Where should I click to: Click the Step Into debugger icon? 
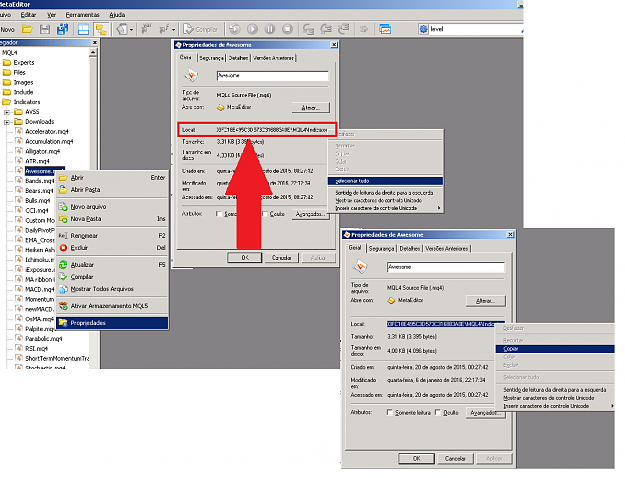pyautogui.click(x=308, y=29)
